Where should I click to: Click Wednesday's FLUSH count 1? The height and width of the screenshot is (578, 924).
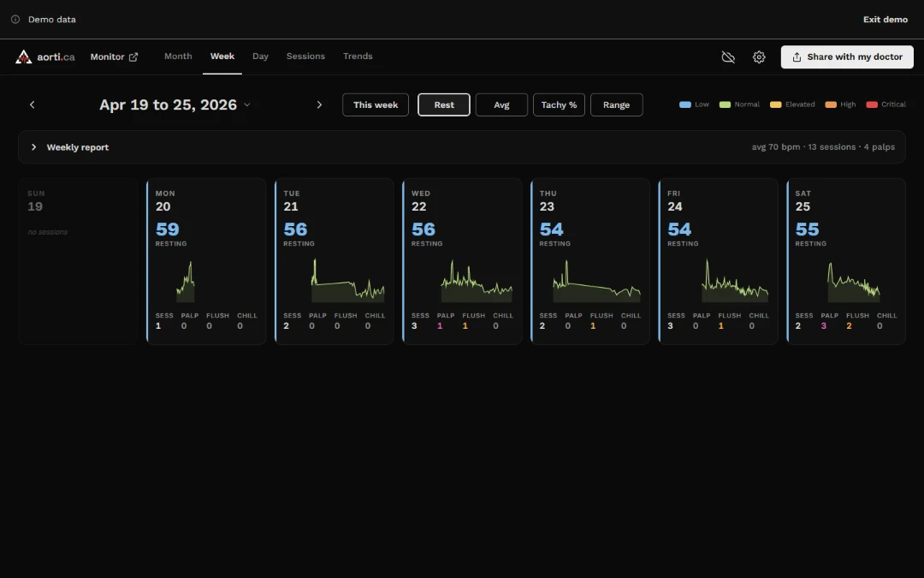pyautogui.click(x=465, y=325)
